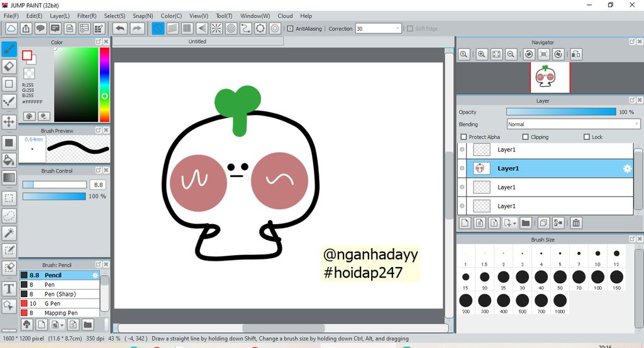Screen dimensions: 644x348
Task: Fit canvas to window in Navigator
Action: pyautogui.click(x=497, y=54)
